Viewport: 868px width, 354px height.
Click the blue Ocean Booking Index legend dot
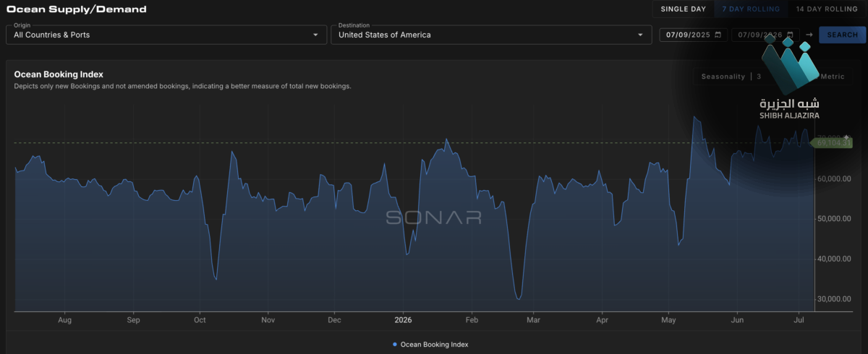[394, 345]
